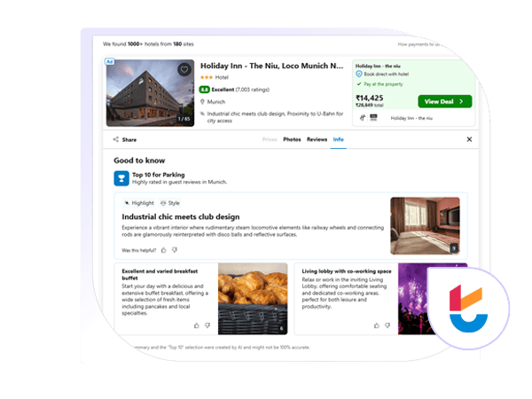The image size is (532, 399).
Task: Click 'Living lobby with co-working space' heading
Action: pos(347,271)
